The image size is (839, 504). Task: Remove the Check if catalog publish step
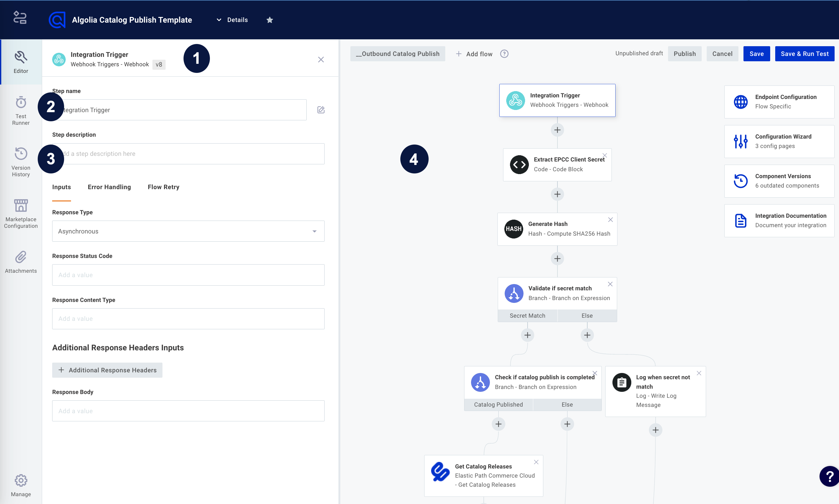click(x=595, y=373)
